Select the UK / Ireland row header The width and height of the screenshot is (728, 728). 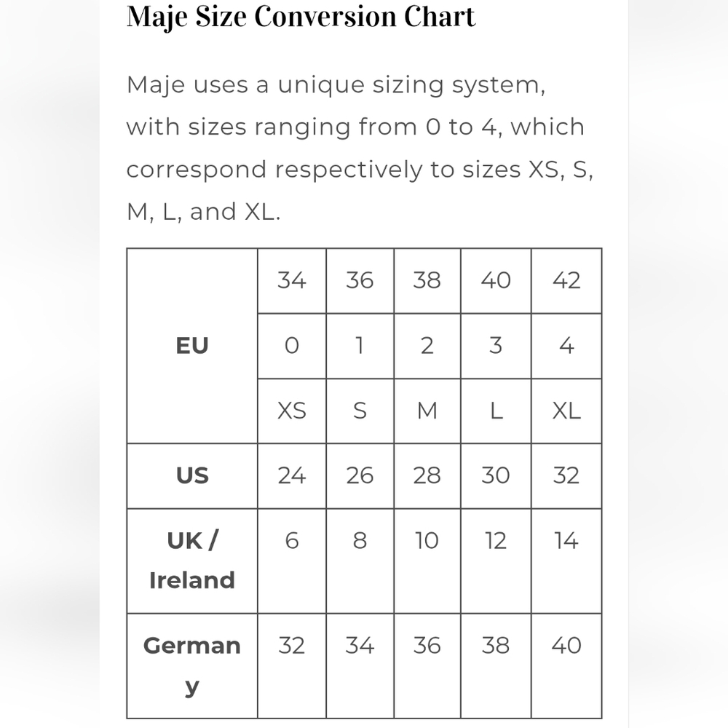click(x=192, y=560)
